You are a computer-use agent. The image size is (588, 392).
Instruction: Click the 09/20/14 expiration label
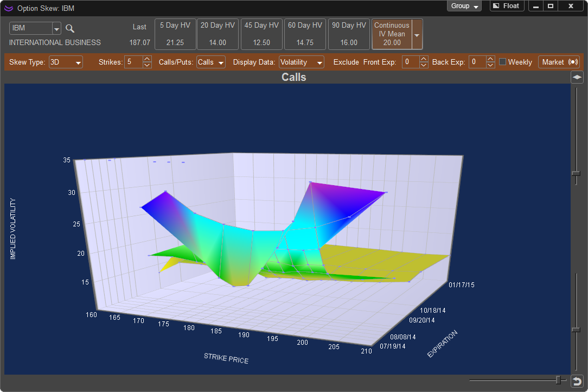click(x=422, y=320)
